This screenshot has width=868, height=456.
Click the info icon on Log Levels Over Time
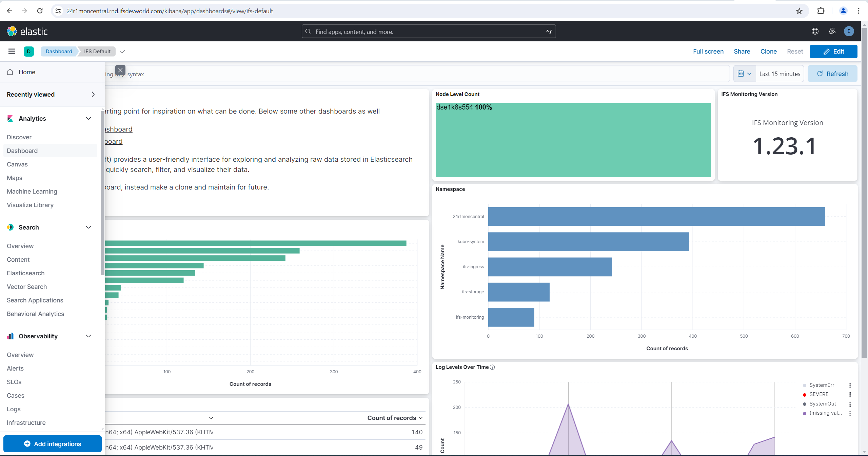pyautogui.click(x=492, y=367)
